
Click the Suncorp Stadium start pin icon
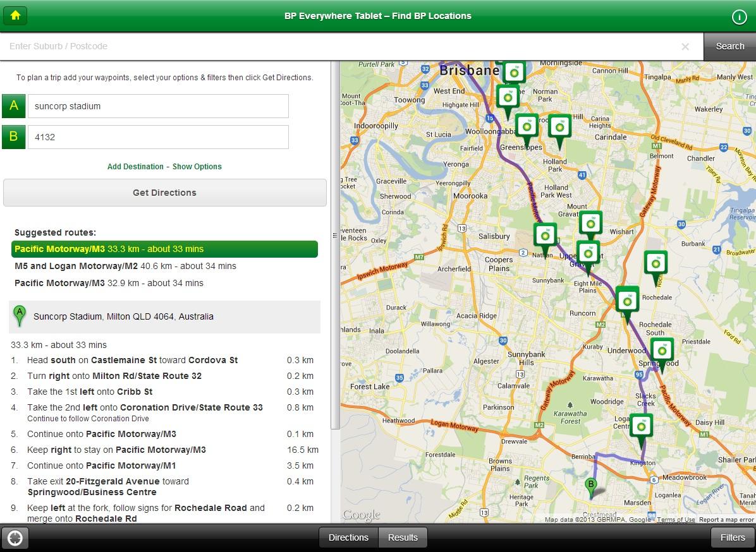click(20, 316)
